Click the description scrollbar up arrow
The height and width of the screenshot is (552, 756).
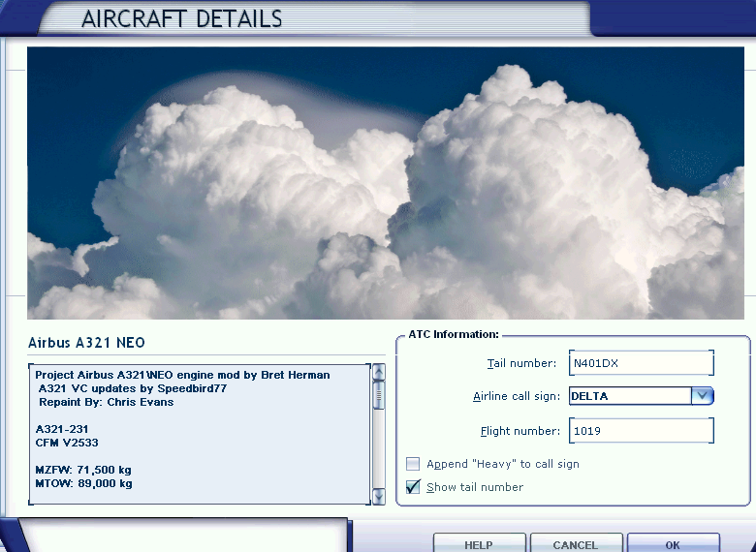[x=379, y=372]
